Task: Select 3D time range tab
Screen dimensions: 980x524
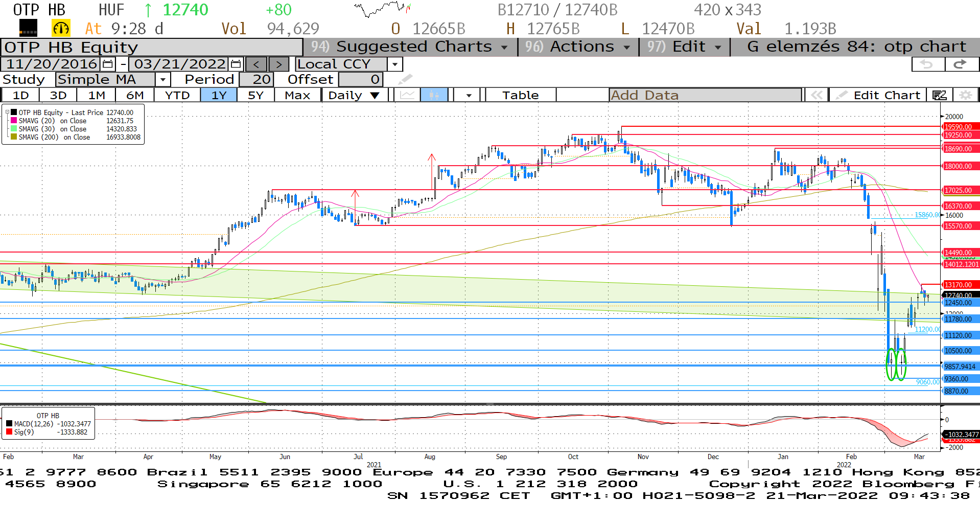Action: (x=58, y=95)
